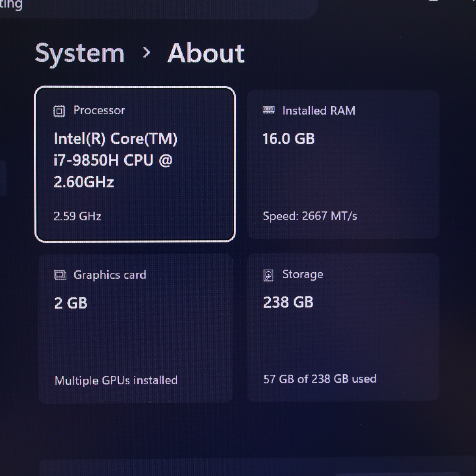Go back to System in the breadcrumb
Image resolution: width=476 pixels, height=476 pixels.
(80, 54)
